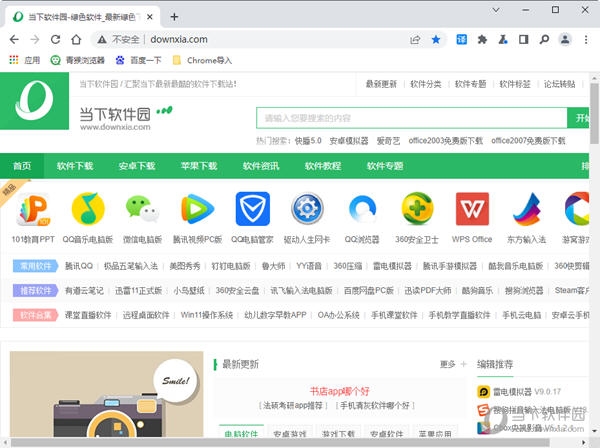
Task: Open the Extensions puzzle icon
Action: click(x=482, y=39)
